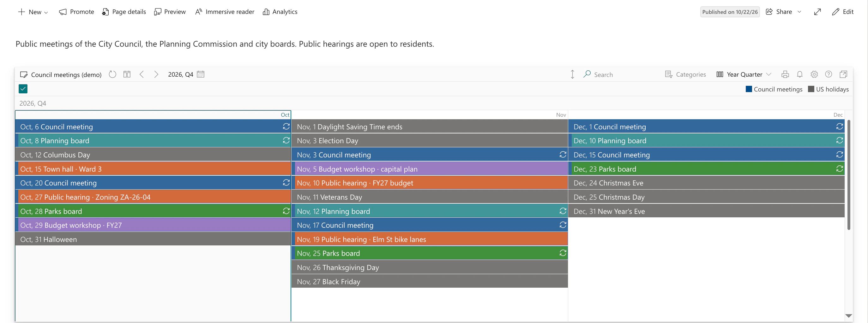Open Dec, 25 Christmas Day event

706,197
